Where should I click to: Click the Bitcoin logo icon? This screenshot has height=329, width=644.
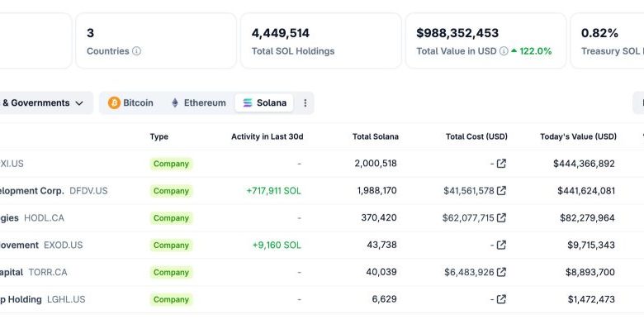tap(114, 103)
